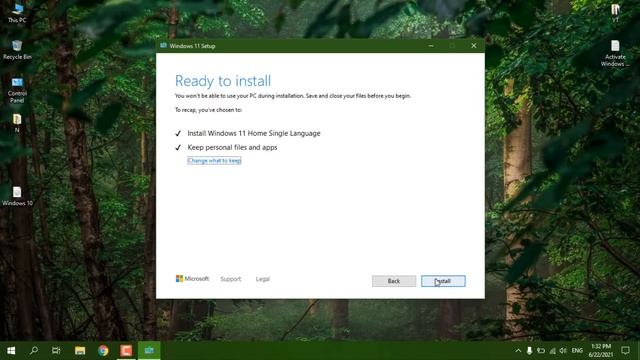
Task: Open the Legal link
Action: (x=262, y=279)
